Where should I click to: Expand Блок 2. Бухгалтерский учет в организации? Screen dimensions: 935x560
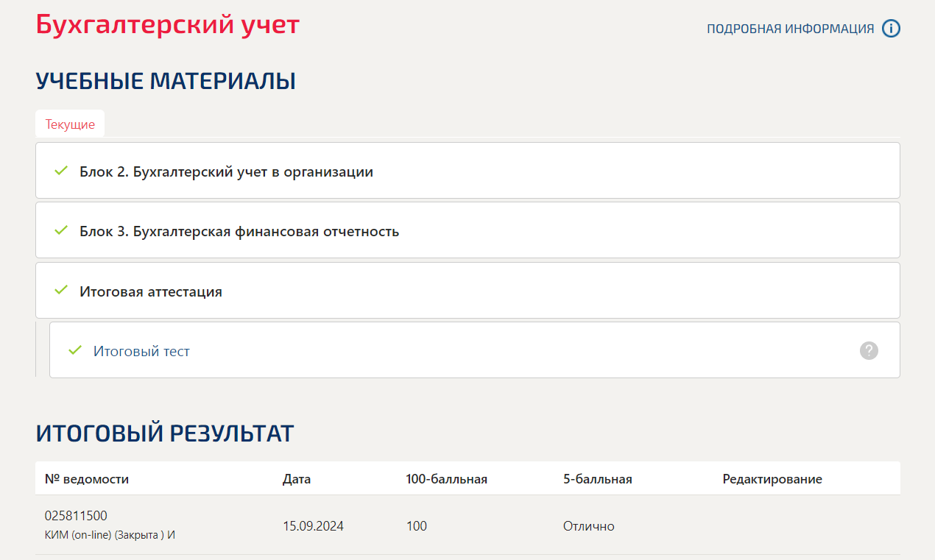[x=467, y=171]
